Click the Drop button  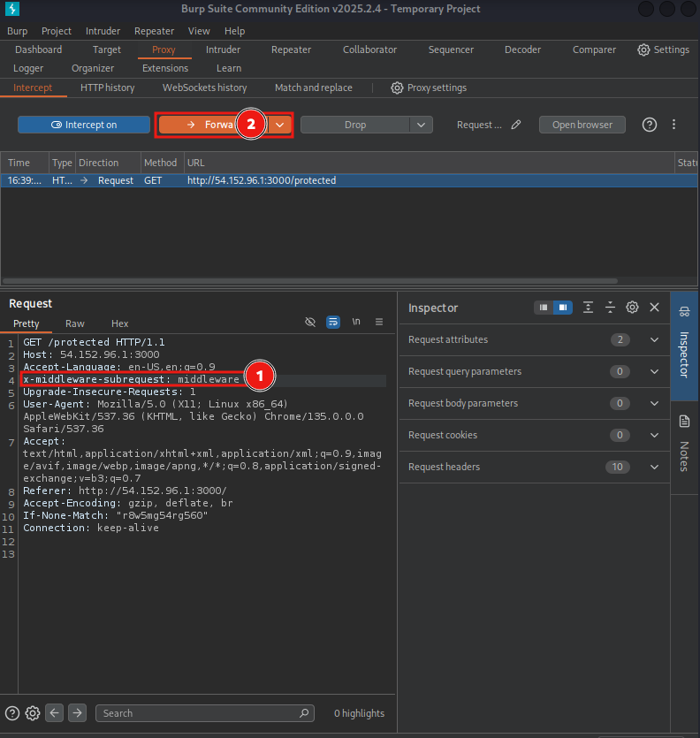355,125
